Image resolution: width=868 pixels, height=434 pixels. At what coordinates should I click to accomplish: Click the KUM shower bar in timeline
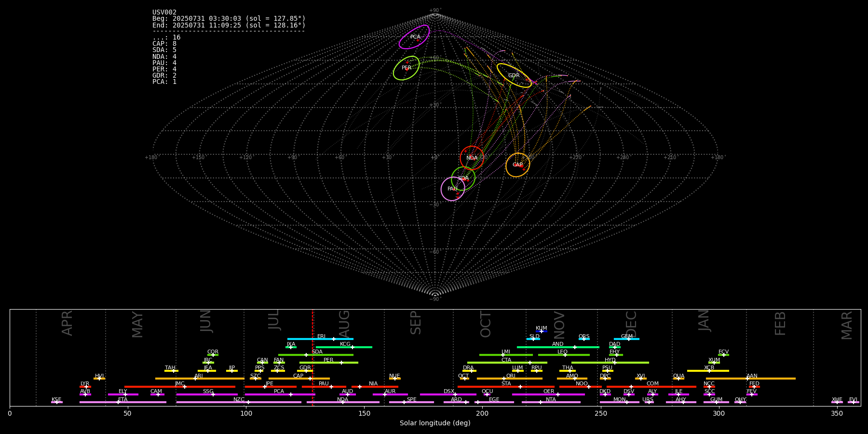coord(542,331)
